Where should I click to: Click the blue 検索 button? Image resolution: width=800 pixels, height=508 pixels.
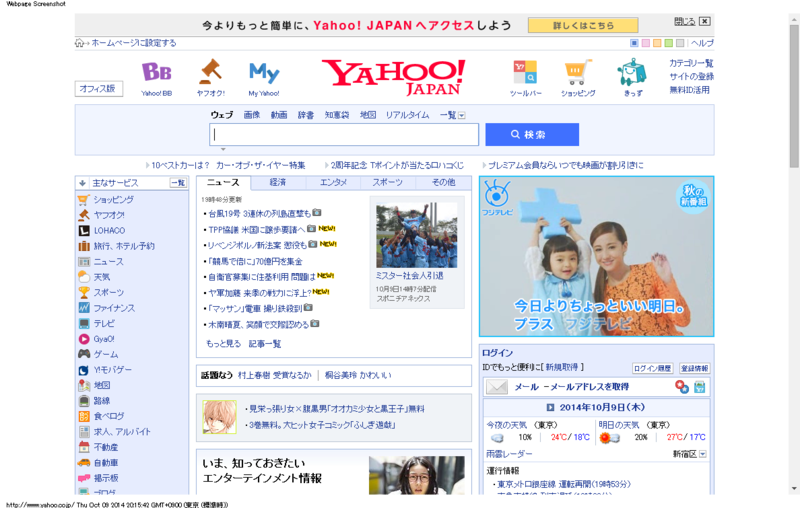point(532,135)
